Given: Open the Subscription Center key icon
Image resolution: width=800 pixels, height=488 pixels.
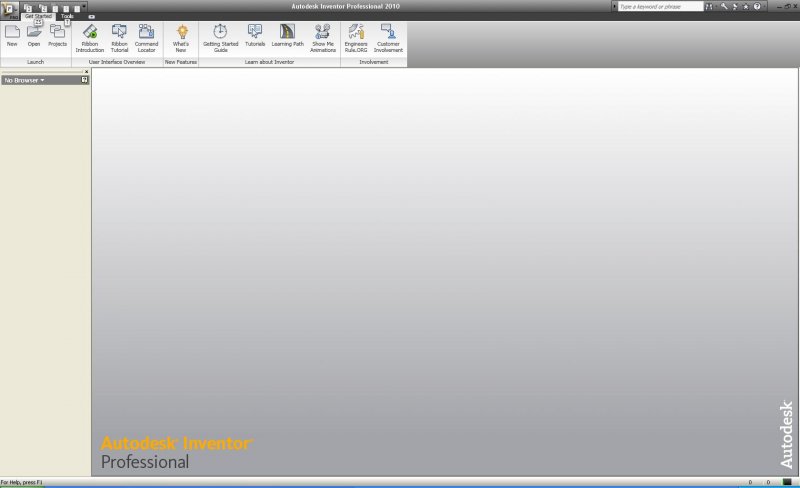Looking at the screenshot, I should (x=724, y=6).
